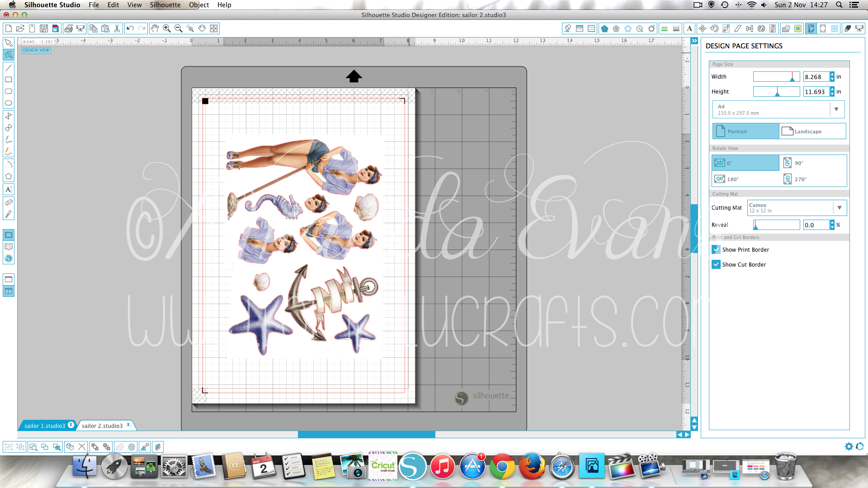The image size is (868, 488).
Task: Set Rotate View to 0°
Action: 745,163
